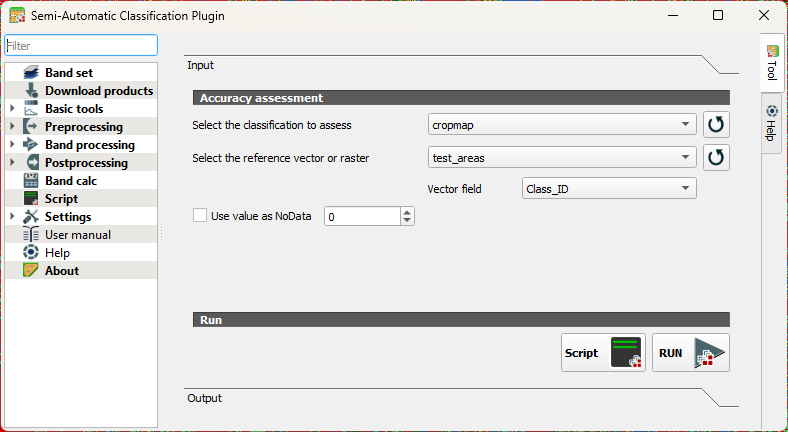
Task: Refresh the classification list
Action: [716, 125]
